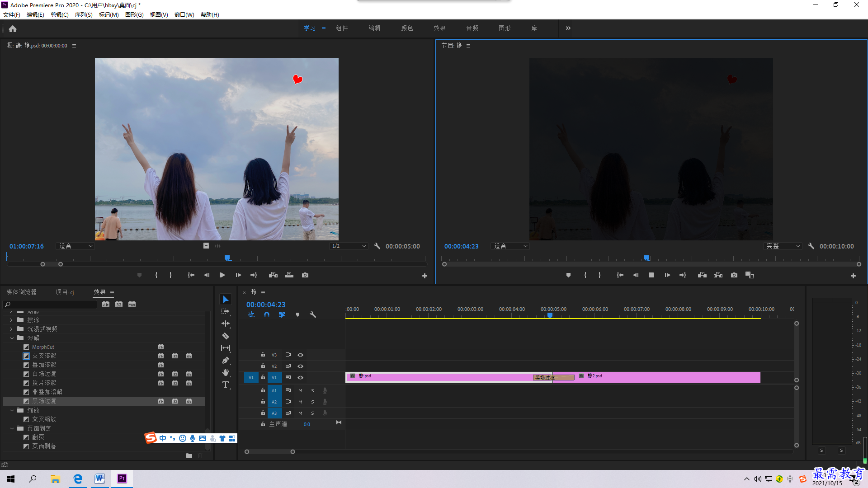Click Insert button in source monitor
The height and width of the screenshot is (488, 868).
tap(273, 275)
